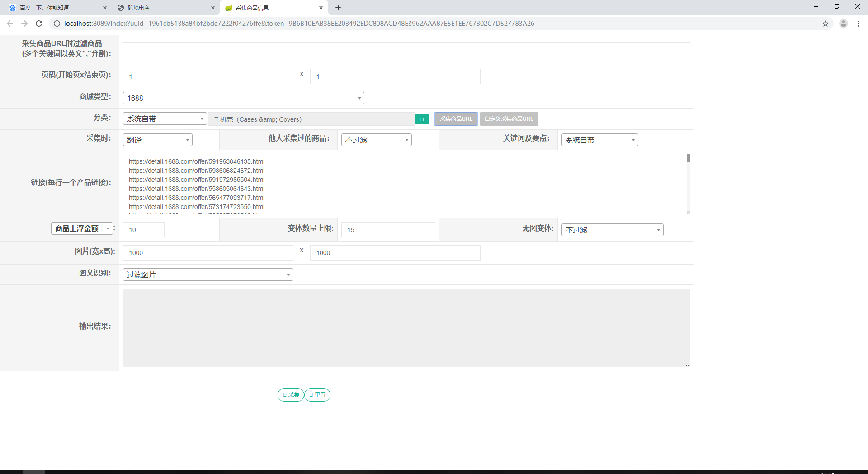The width and height of the screenshot is (868, 474).
Task: Click the start page number field
Action: pos(208,76)
